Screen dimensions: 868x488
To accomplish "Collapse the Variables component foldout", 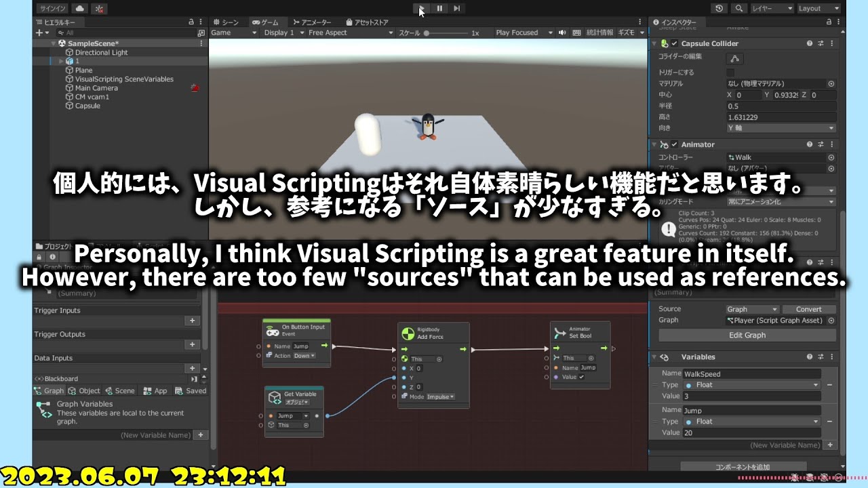I will click(655, 357).
